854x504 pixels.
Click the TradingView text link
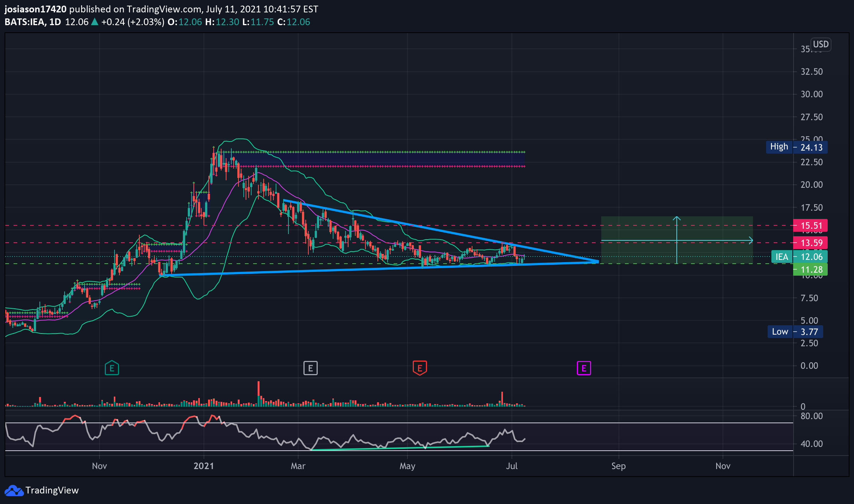52,490
